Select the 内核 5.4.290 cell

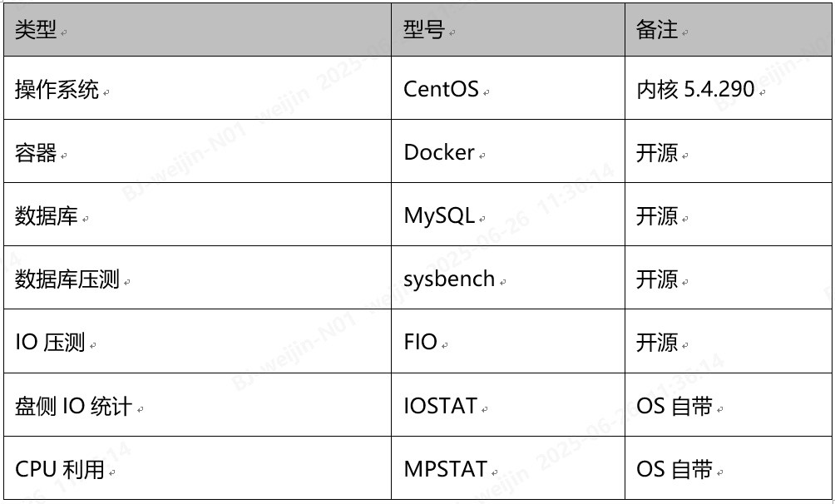[x=695, y=89]
